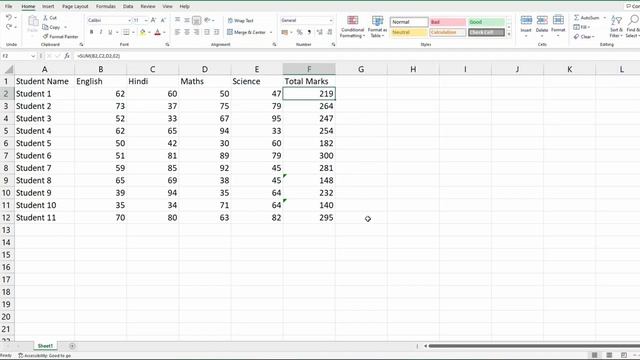Screen dimensions: 640x360
Task: Click the Center alignment icon
Action: (187, 32)
